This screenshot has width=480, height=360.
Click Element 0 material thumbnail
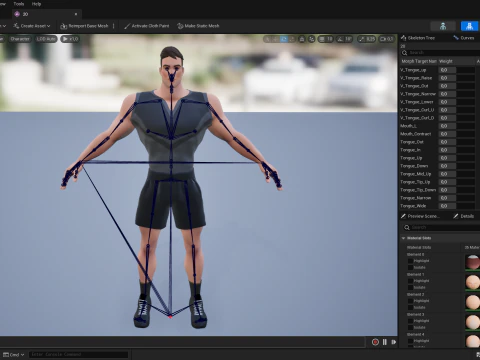pos(473,262)
